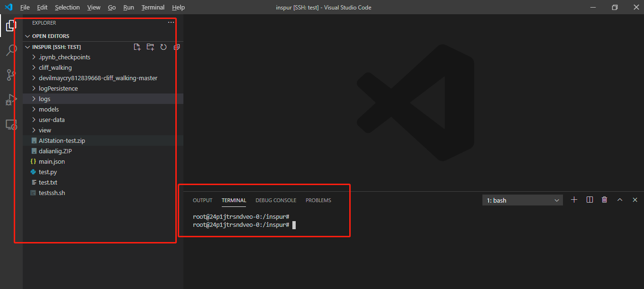Collapse the Open Editors section
The image size is (644, 289).
coord(28,36)
